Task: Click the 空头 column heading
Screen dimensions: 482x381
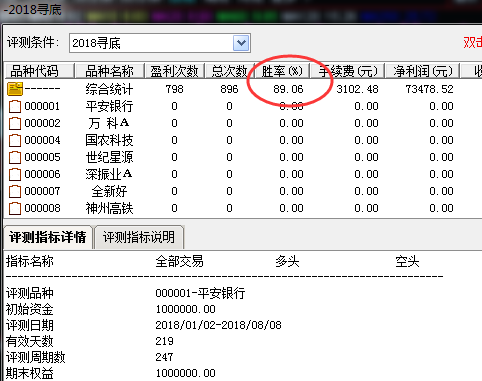Action: click(x=407, y=261)
